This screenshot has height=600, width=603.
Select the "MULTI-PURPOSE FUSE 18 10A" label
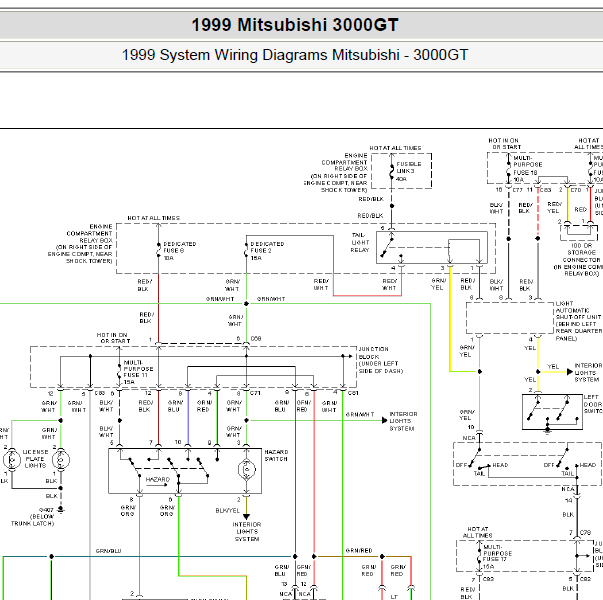click(527, 168)
